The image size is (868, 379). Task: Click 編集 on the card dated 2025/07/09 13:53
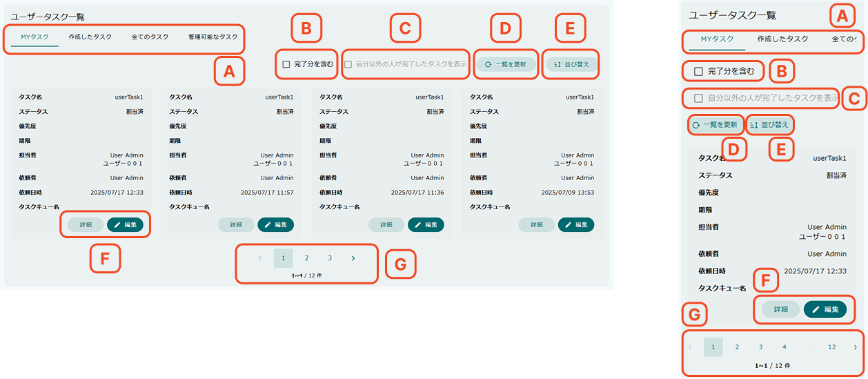[575, 224]
